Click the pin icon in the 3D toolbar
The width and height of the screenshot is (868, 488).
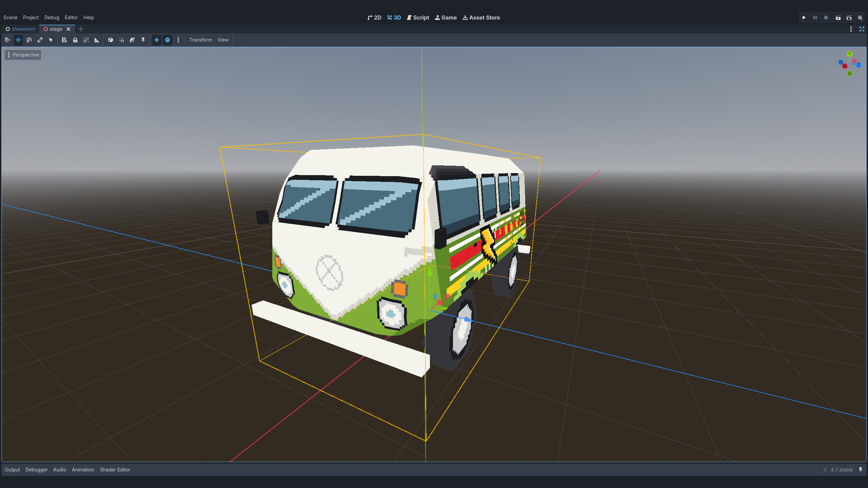(x=143, y=40)
